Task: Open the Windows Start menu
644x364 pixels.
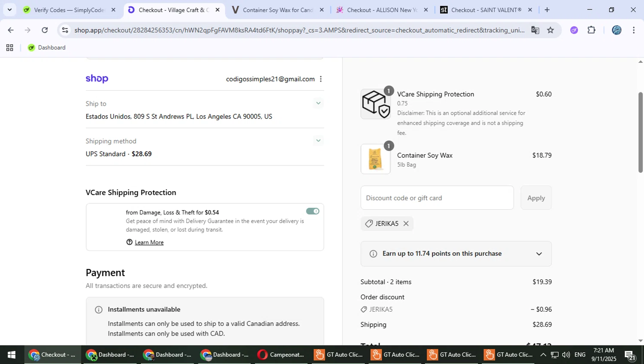Action: pos(12,355)
